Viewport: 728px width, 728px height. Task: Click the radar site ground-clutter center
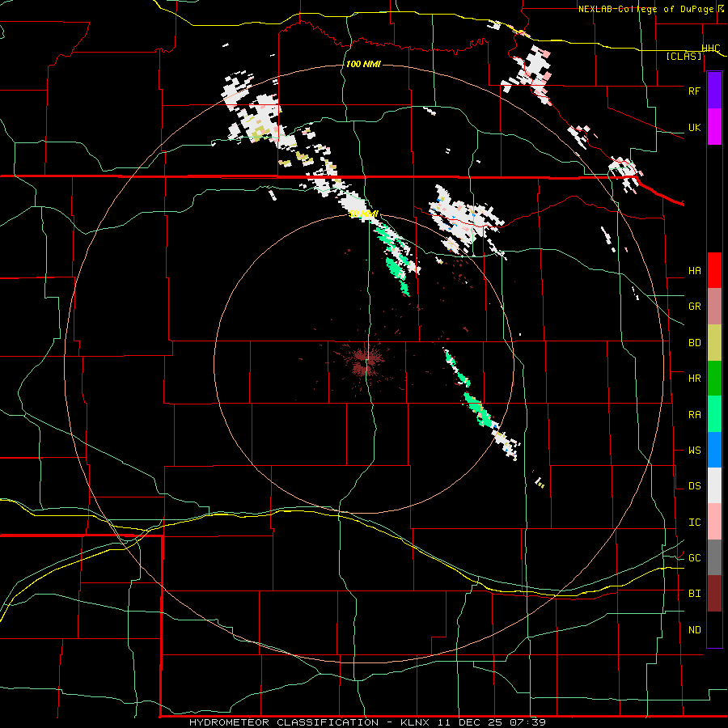click(x=366, y=362)
